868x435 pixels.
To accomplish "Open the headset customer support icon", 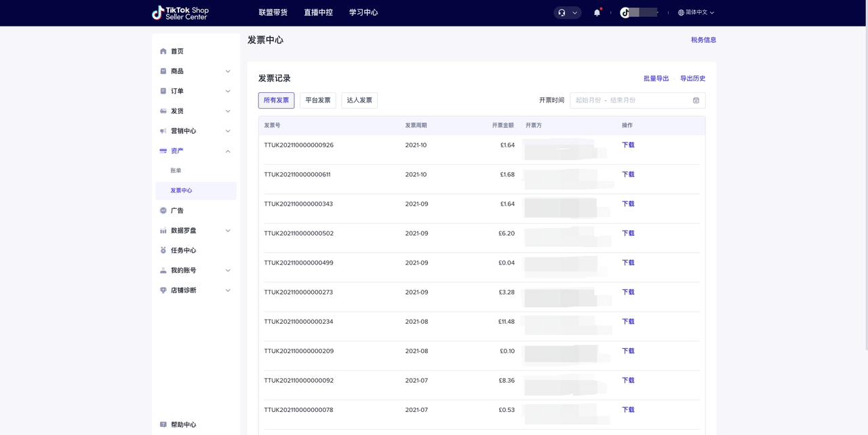I will (562, 13).
